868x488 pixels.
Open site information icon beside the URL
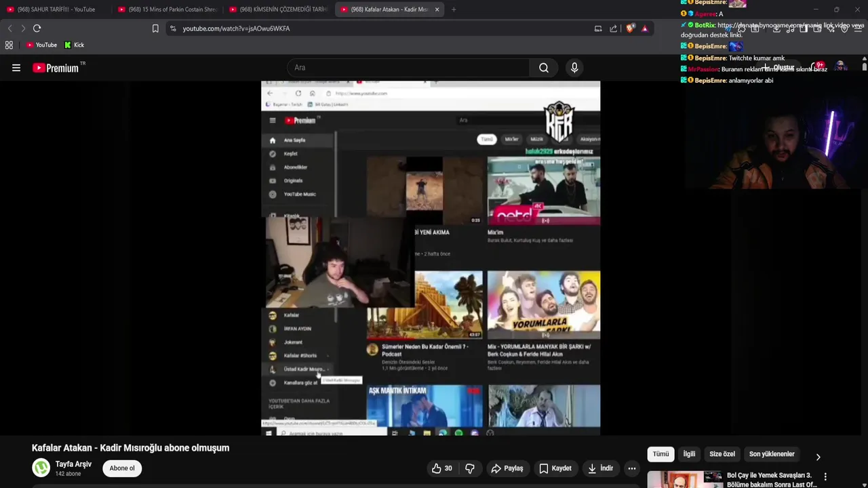pyautogui.click(x=173, y=28)
